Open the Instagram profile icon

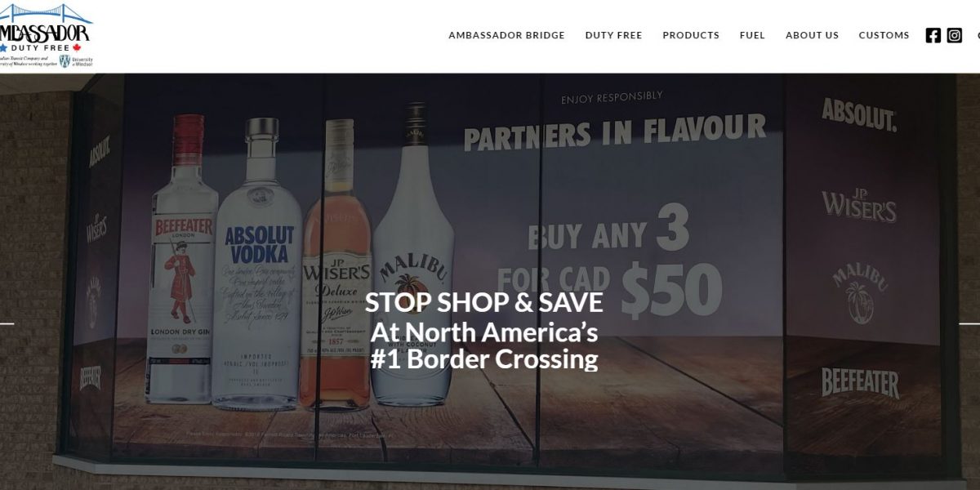(x=954, y=35)
